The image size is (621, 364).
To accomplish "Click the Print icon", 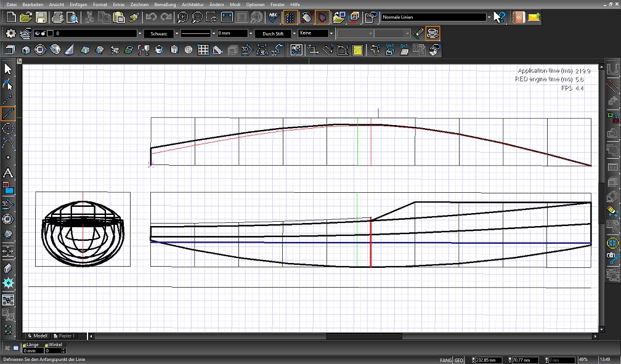I will [57, 17].
